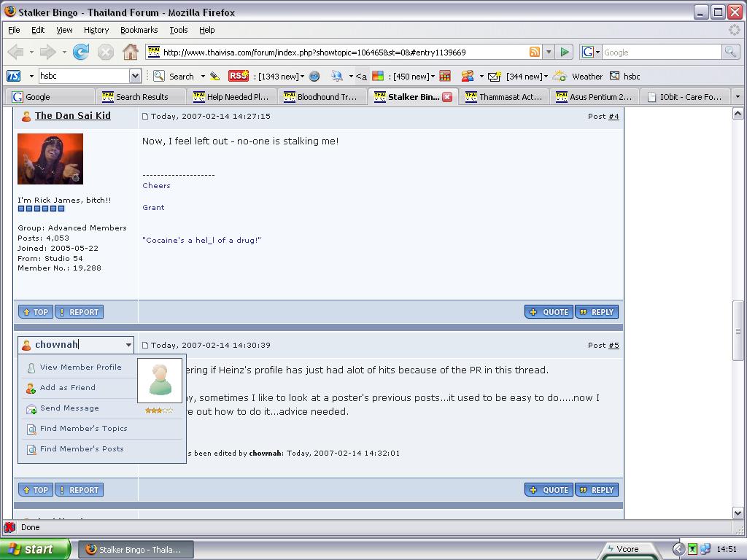Click the mail envelope icon in toolbar

(x=494, y=76)
